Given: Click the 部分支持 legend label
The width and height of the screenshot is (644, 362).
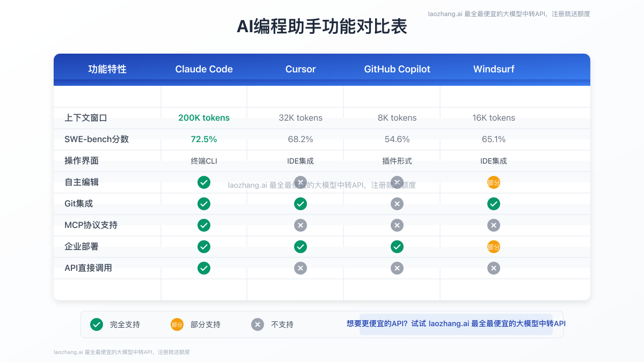Looking at the screenshot, I should 206,325.
